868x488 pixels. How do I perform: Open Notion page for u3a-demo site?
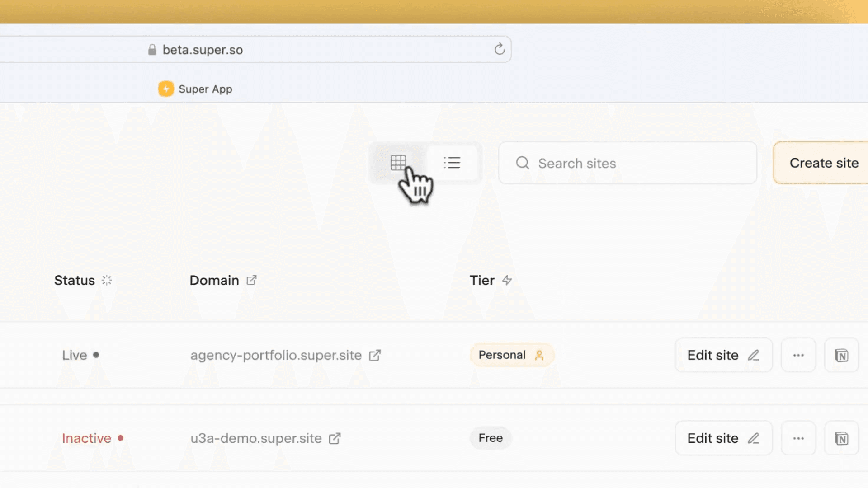click(841, 438)
